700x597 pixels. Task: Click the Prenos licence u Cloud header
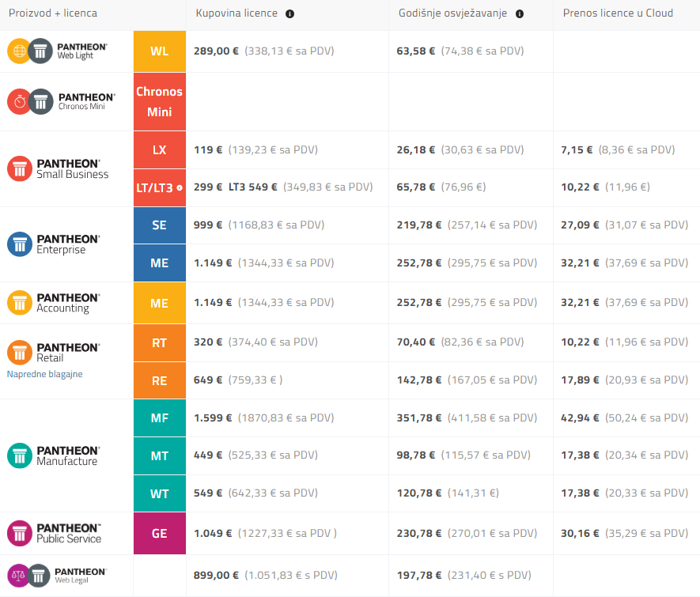click(618, 13)
